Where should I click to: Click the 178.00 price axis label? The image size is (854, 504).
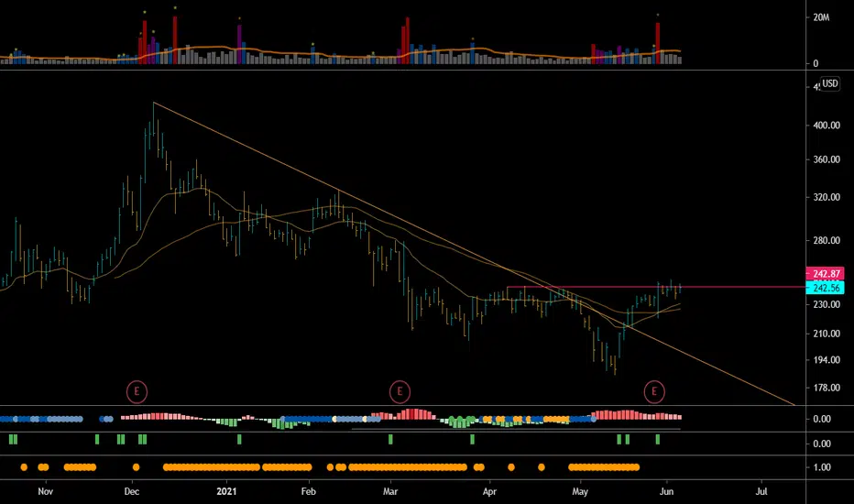[x=827, y=388]
